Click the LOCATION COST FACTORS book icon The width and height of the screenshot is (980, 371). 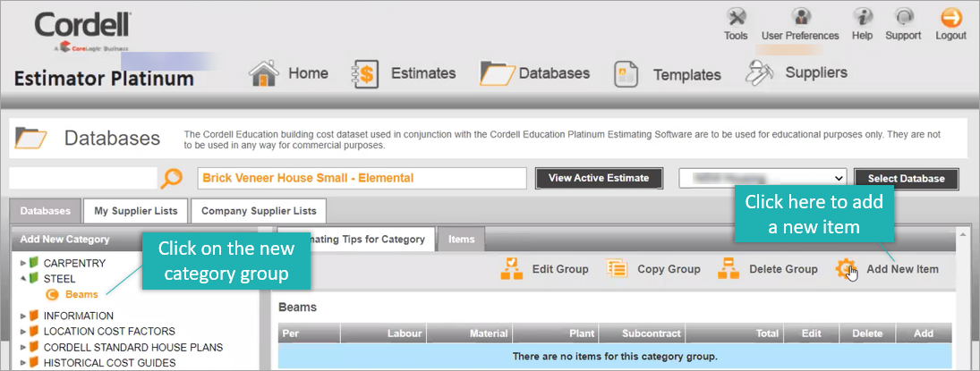click(34, 331)
